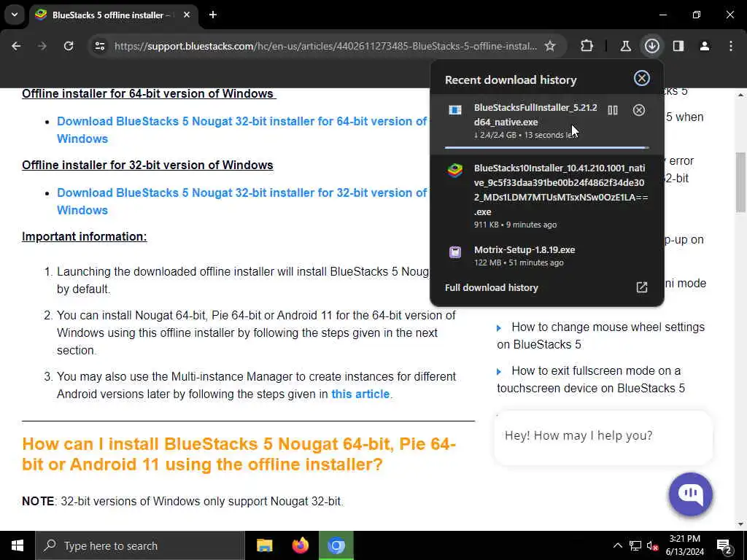
Task: Open the clock showing 3:21 PM
Action: 684,545
